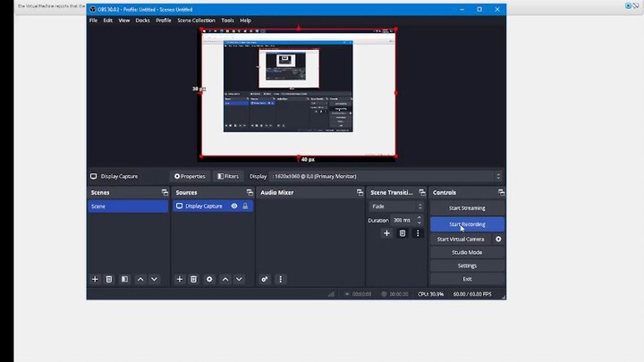This screenshot has height=362, width=644.
Task: Pop out the Scenes dock
Action: click(x=165, y=192)
